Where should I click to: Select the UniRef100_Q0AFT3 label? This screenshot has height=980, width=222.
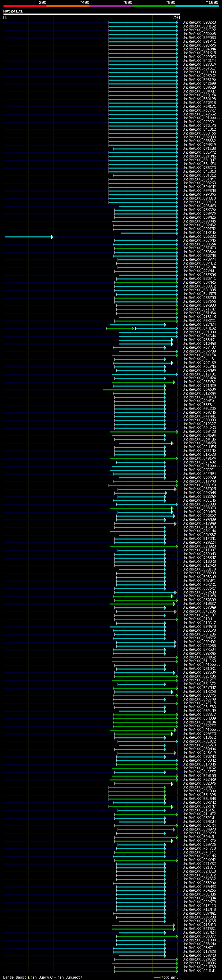(199, 734)
